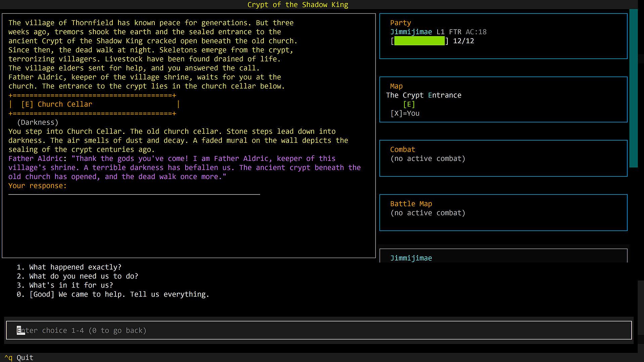Screen dimensions: 644x362
Task: Click Jimmijimae's green health bar
Action: pyautogui.click(x=419, y=41)
